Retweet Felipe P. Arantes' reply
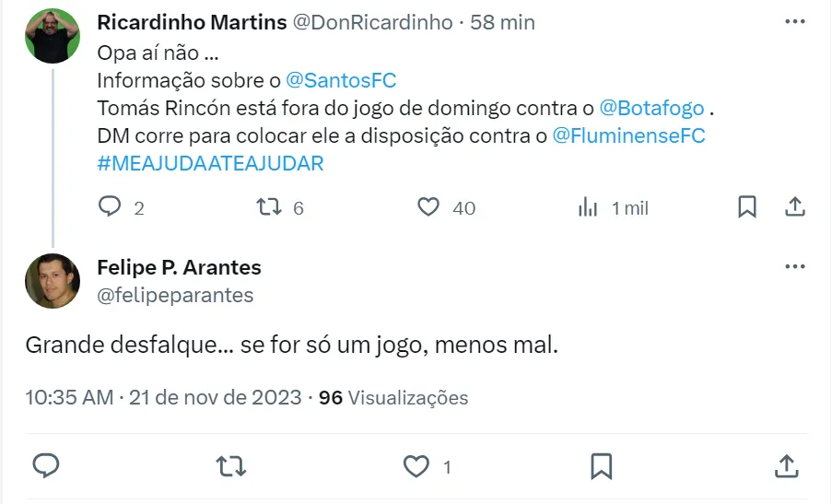 click(x=230, y=465)
